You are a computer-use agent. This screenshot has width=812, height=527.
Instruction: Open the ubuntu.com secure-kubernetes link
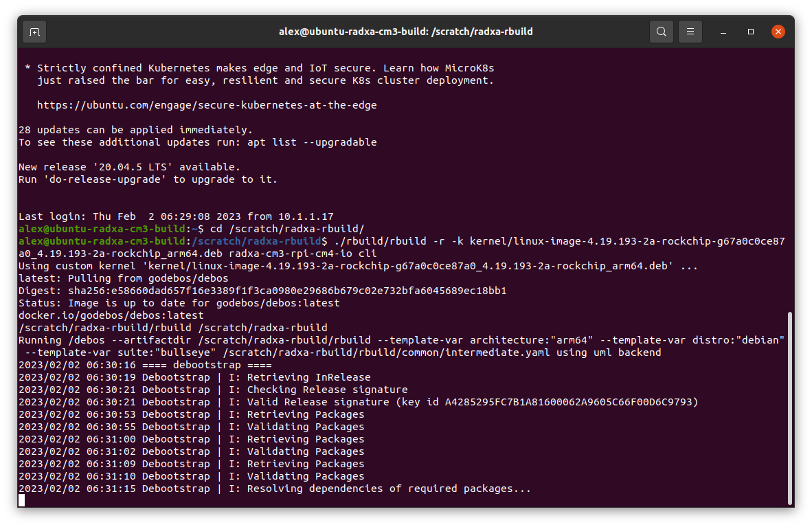[x=207, y=105]
